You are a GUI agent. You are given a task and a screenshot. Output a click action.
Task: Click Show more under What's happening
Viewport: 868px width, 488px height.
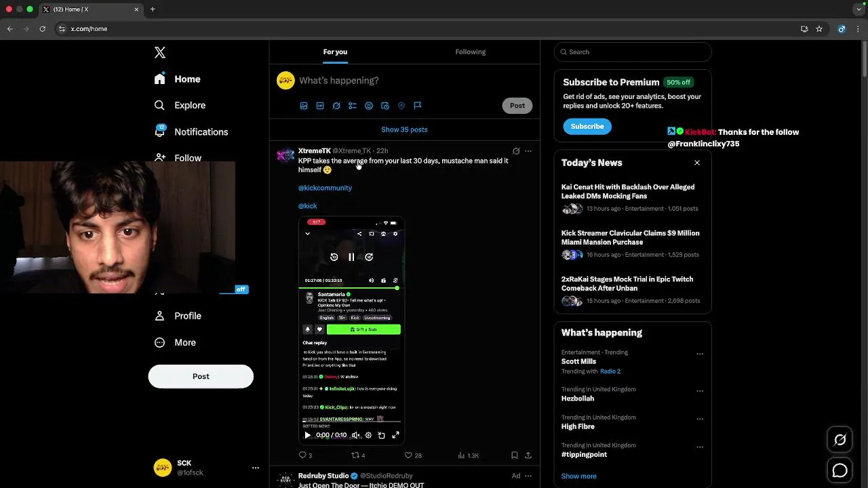point(578,476)
